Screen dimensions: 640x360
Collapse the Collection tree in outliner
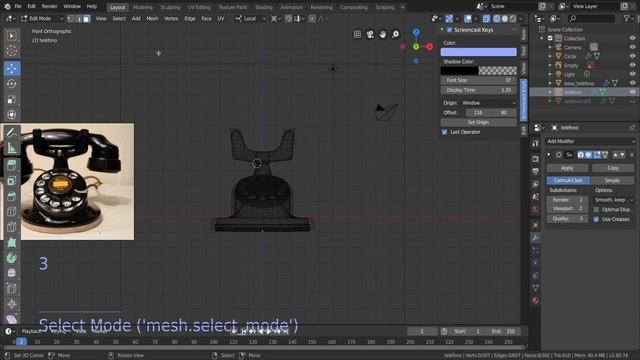[x=542, y=38]
